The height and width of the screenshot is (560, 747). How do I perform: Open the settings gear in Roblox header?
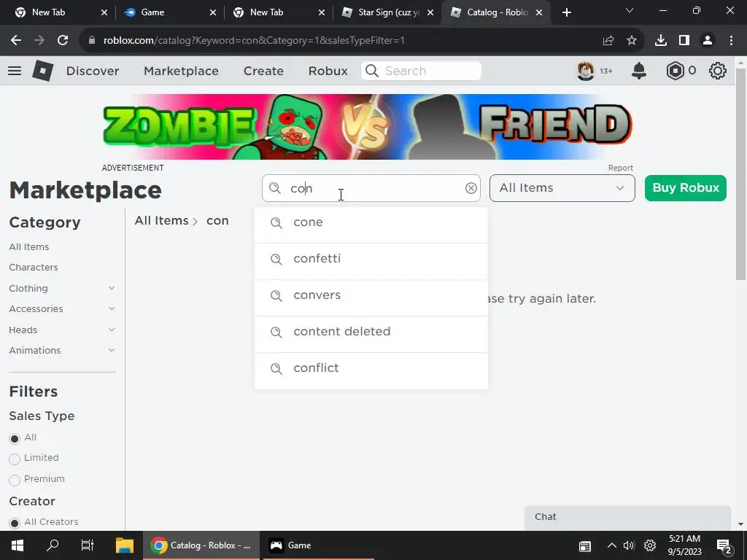point(718,71)
